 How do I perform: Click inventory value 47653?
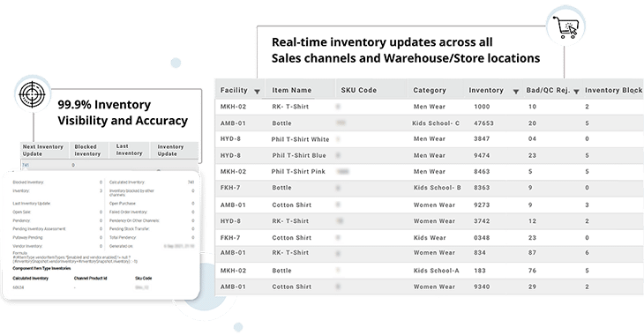[483, 123]
